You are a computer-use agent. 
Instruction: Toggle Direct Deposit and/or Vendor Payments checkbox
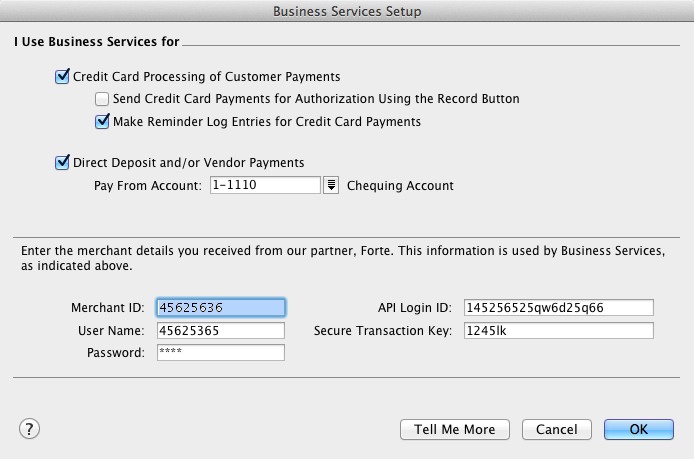[x=62, y=162]
